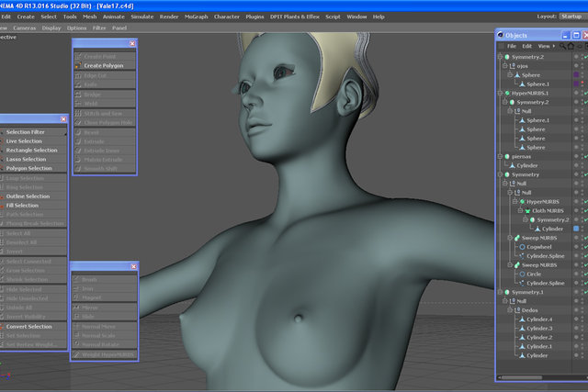Image resolution: width=588 pixels, height=392 pixels.
Task: Open the Character menu
Action: [227, 17]
